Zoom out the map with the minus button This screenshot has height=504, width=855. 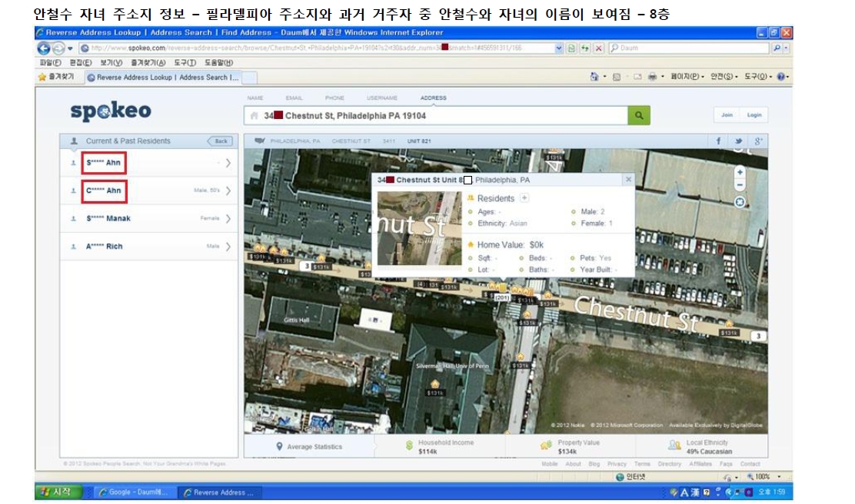740,185
